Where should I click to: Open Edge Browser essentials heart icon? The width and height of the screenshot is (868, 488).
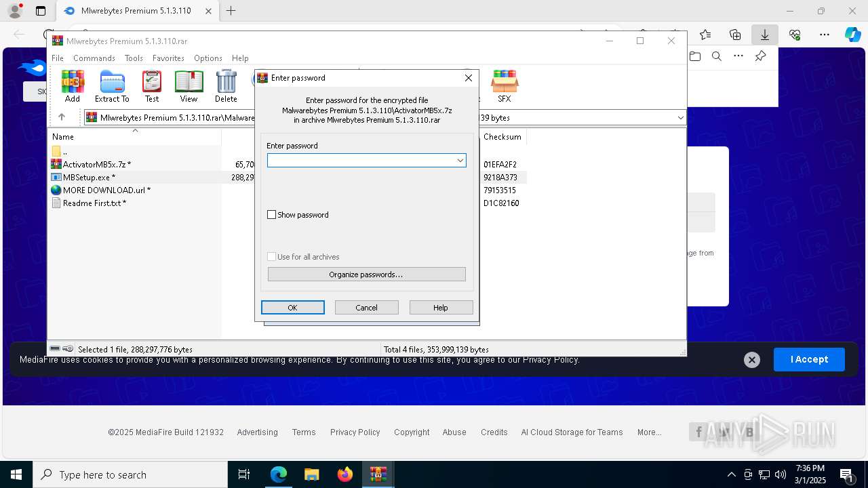click(x=795, y=35)
